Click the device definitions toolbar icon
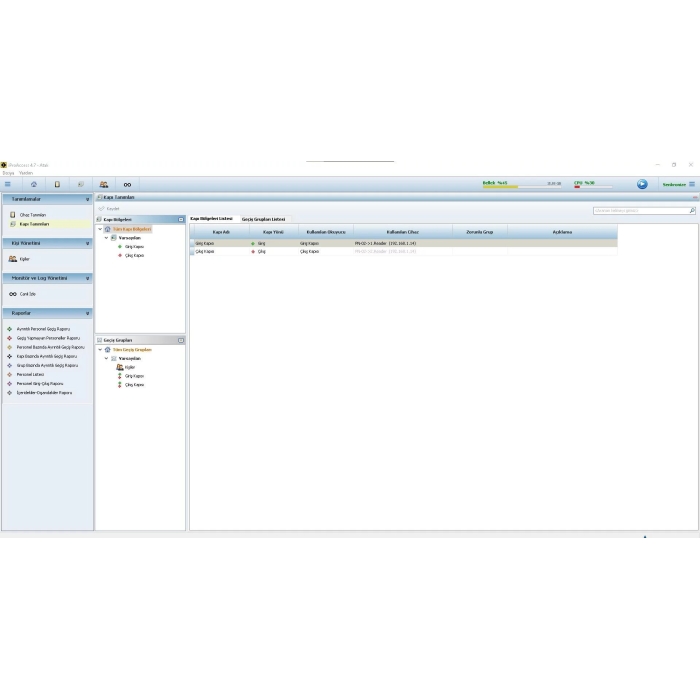 coord(57,184)
